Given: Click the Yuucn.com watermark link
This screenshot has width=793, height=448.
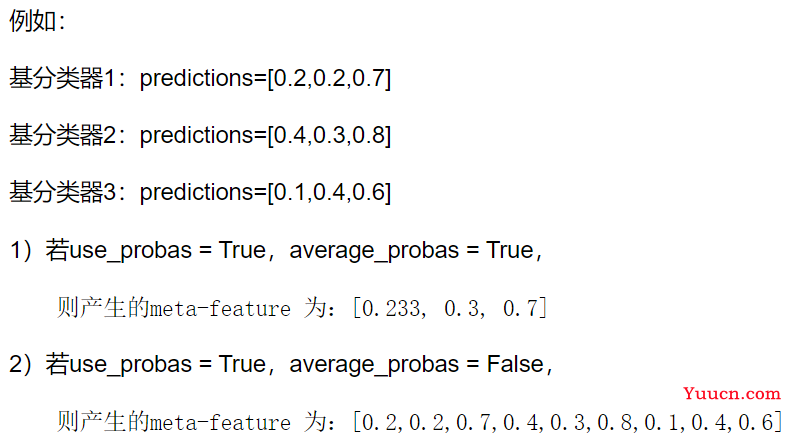Looking at the screenshot, I should tap(731, 393).
